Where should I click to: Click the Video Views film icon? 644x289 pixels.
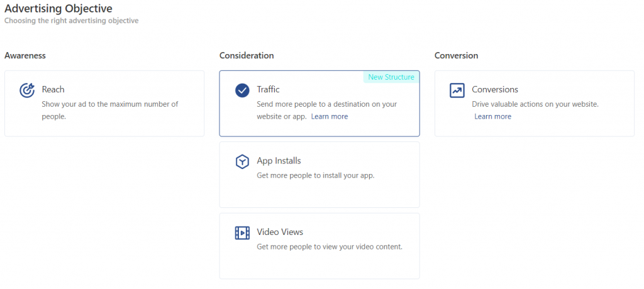coord(242,232)
